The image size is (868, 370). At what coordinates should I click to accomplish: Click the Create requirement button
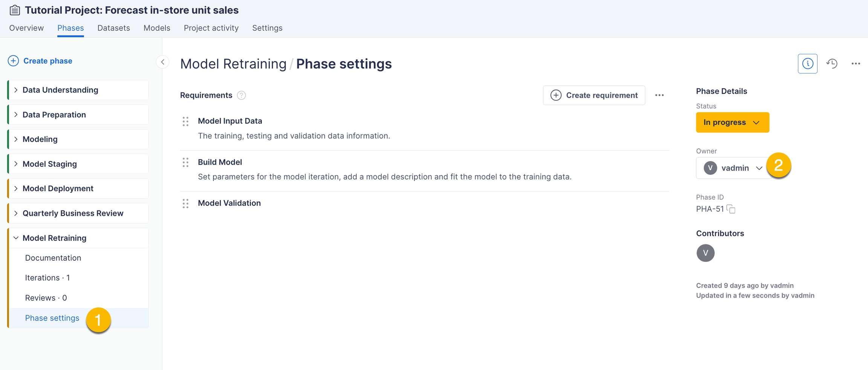tap(594, 95)
